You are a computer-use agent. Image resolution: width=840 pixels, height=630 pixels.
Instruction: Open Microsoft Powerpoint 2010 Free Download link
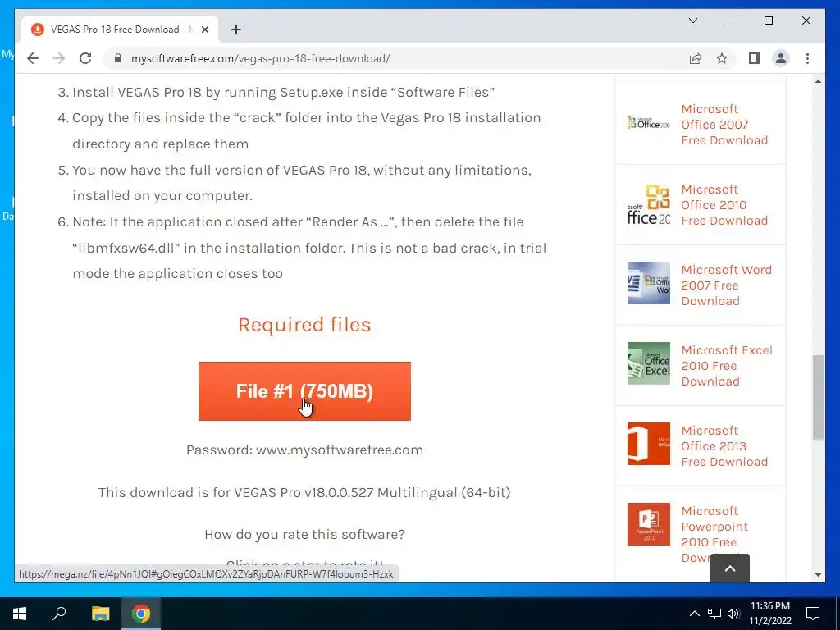point(714,533)
